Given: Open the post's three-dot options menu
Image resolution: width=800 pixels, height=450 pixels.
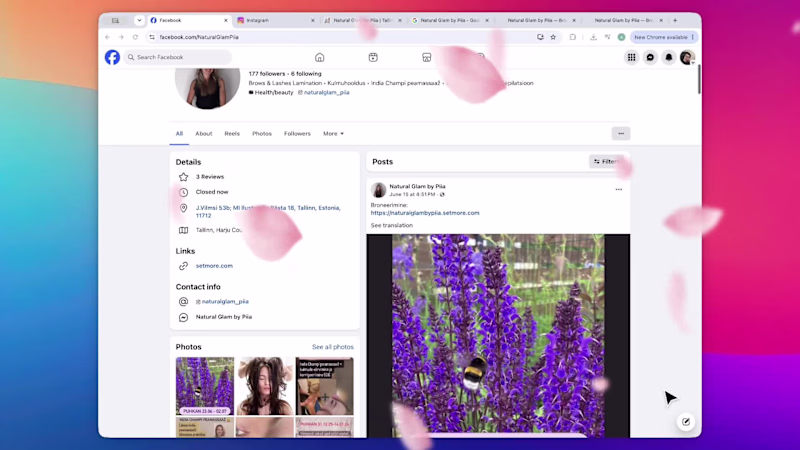Looking at the screenshot, I should (618, 189).
